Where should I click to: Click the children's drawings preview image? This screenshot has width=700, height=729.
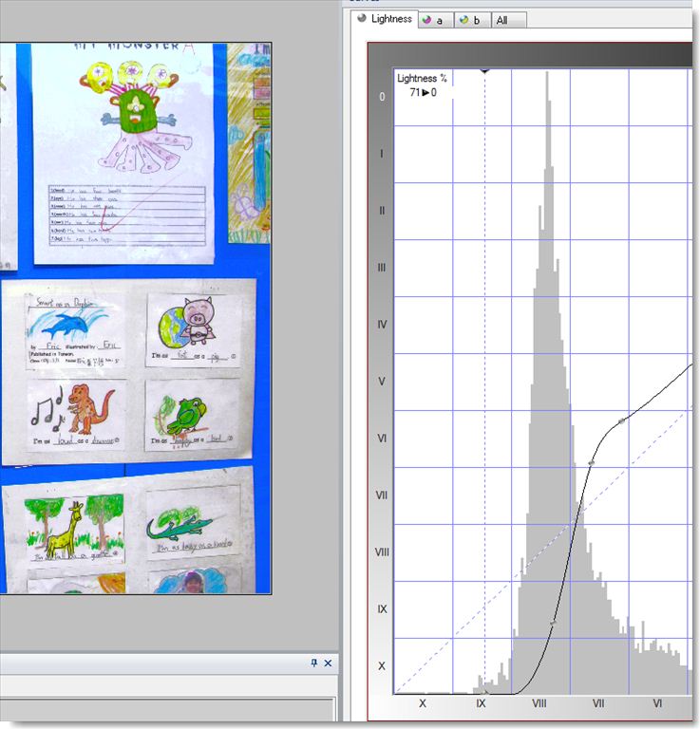pos(136,319)
